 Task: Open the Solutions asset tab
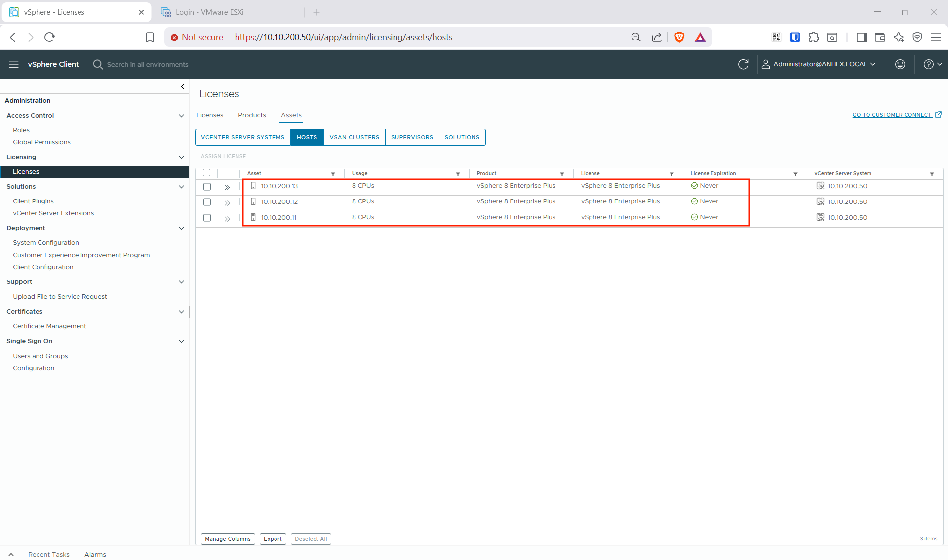[x=462, y=137]
